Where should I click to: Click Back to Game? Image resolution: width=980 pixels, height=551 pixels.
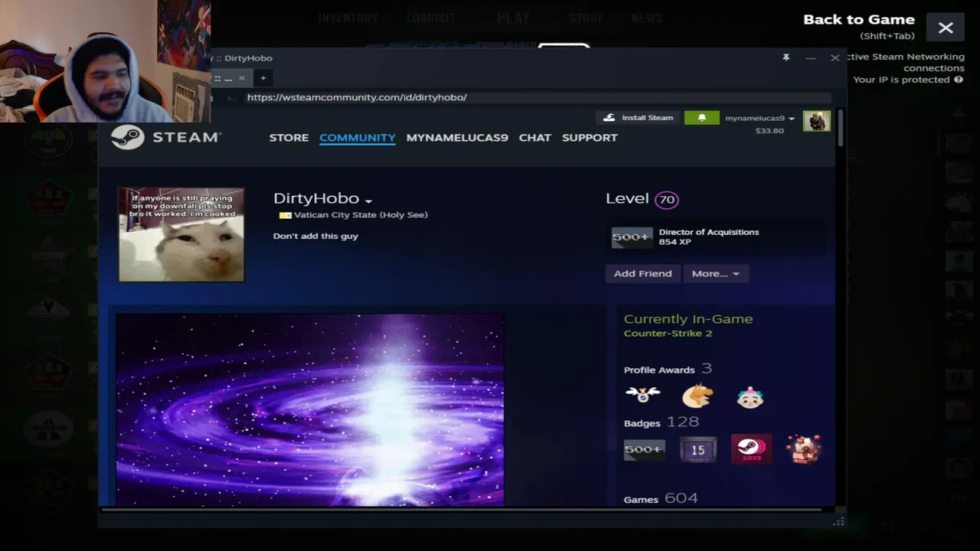[x=859, y=20]
